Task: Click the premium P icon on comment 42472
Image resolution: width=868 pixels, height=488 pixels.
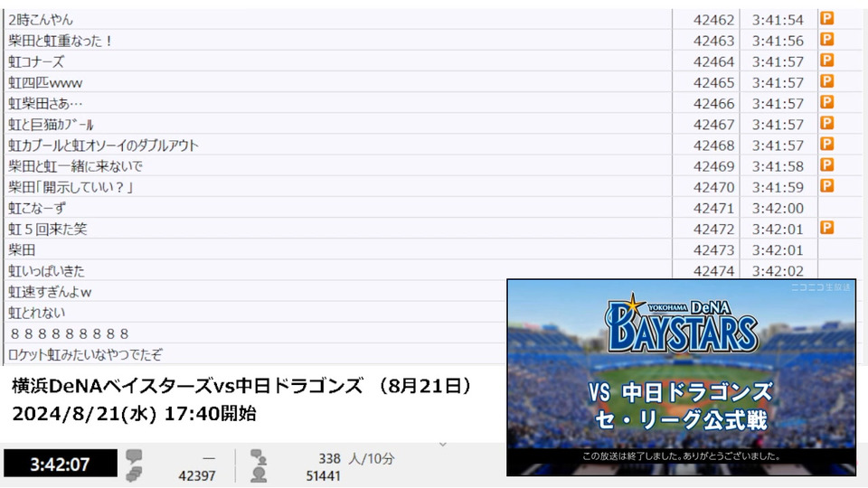Action: [x=827, y=228]
